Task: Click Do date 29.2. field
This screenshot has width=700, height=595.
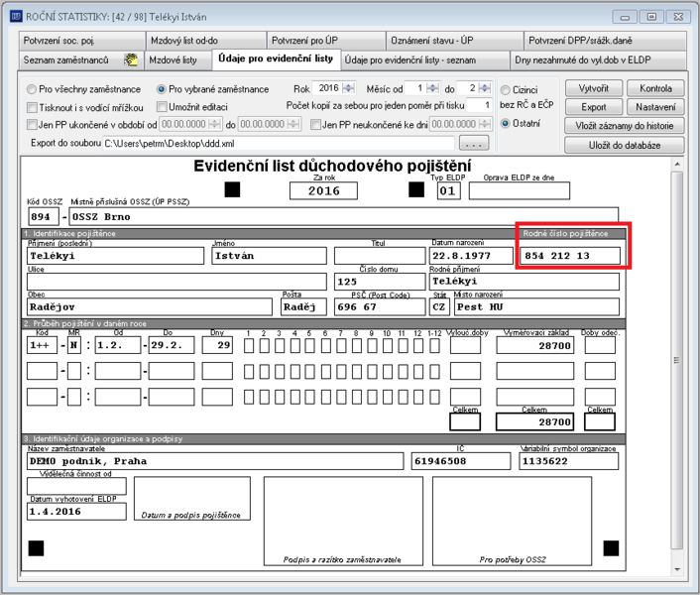Action: [172, 345]
